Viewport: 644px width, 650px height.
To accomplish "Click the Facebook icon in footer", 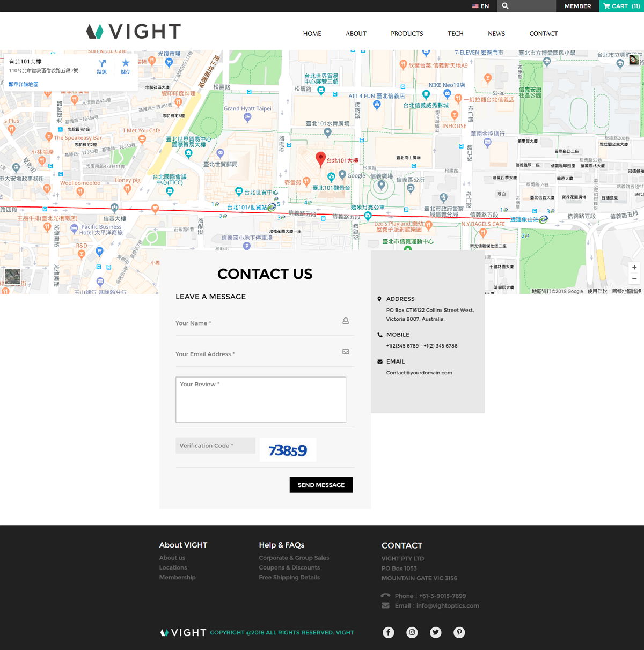I will pyautogui.click(x=389, y=632).
